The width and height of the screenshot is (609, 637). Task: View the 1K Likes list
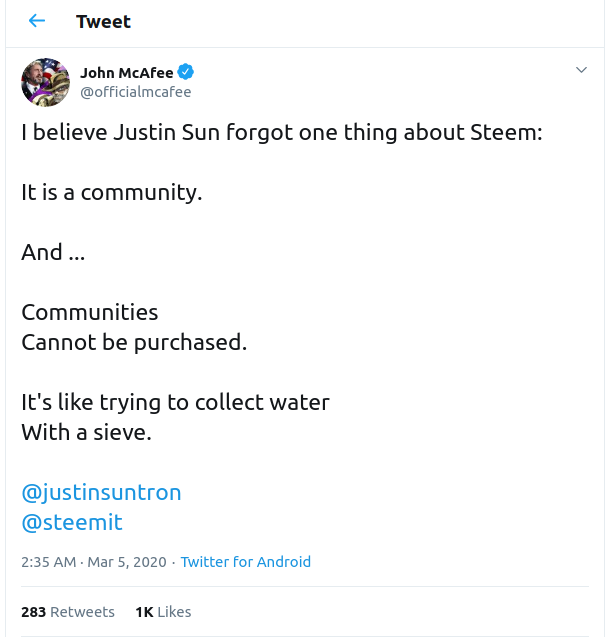163,611
